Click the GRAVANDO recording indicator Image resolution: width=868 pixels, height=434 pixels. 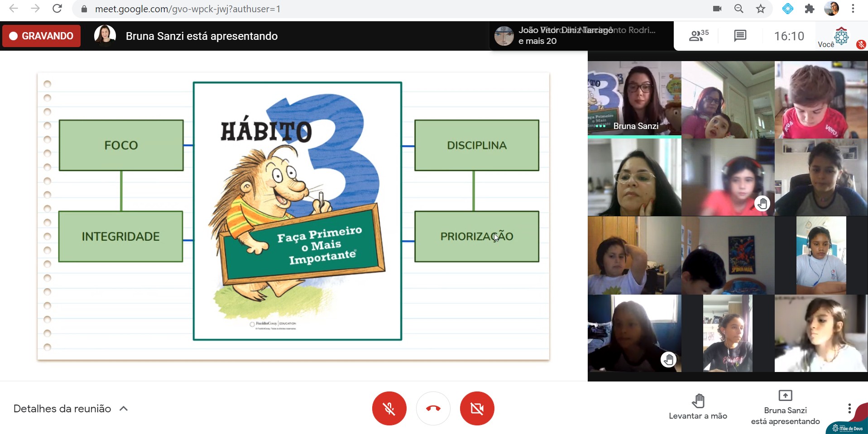(x=42, y=36)
